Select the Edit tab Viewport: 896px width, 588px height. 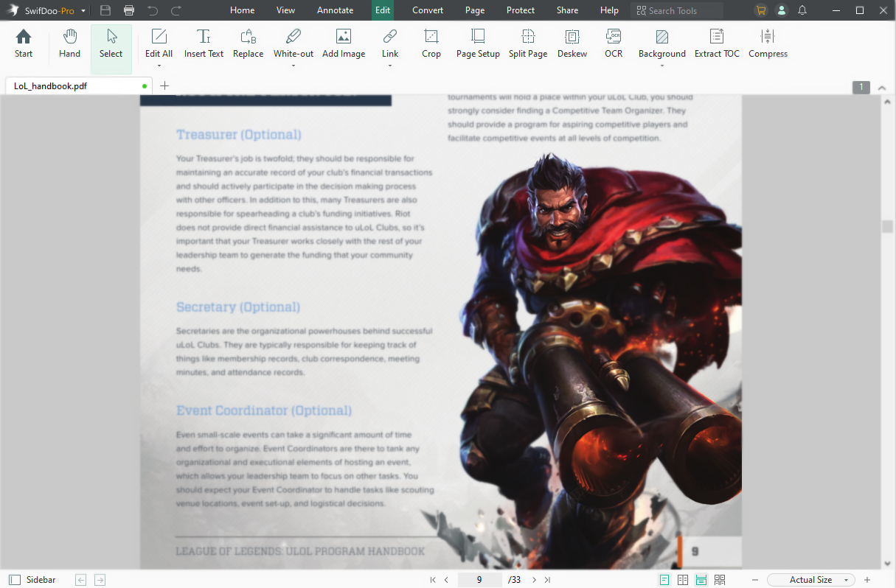(x=383, y=10)
